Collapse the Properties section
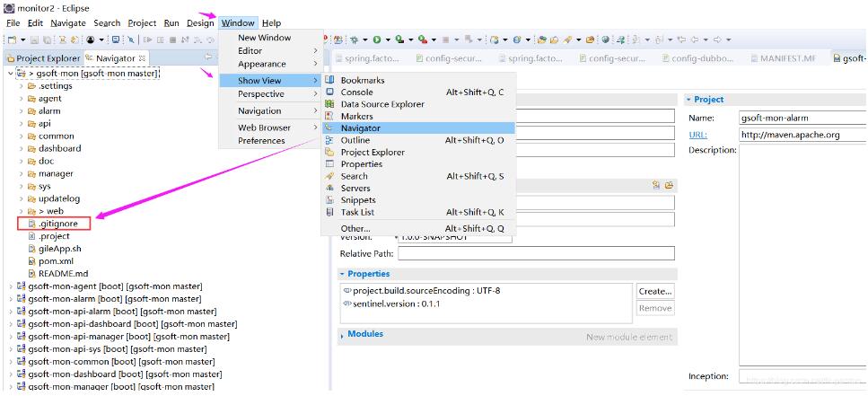This screenshot has height=396, width=868. (x=343, y=274)
